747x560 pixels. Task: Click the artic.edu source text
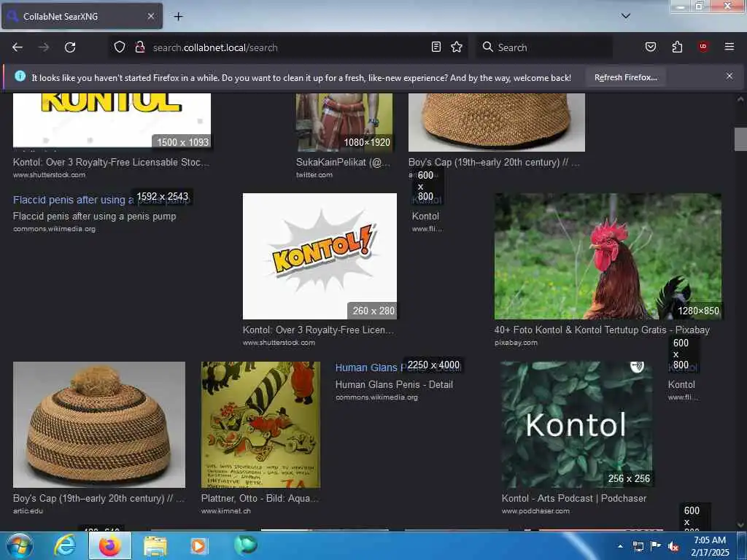(28, 510)
